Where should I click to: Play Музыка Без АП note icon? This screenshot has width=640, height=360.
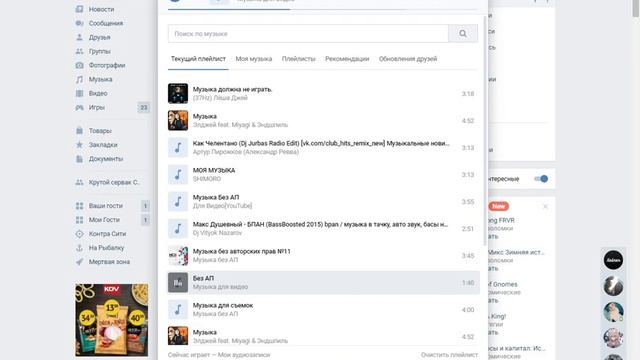click(x=178, y=202)
